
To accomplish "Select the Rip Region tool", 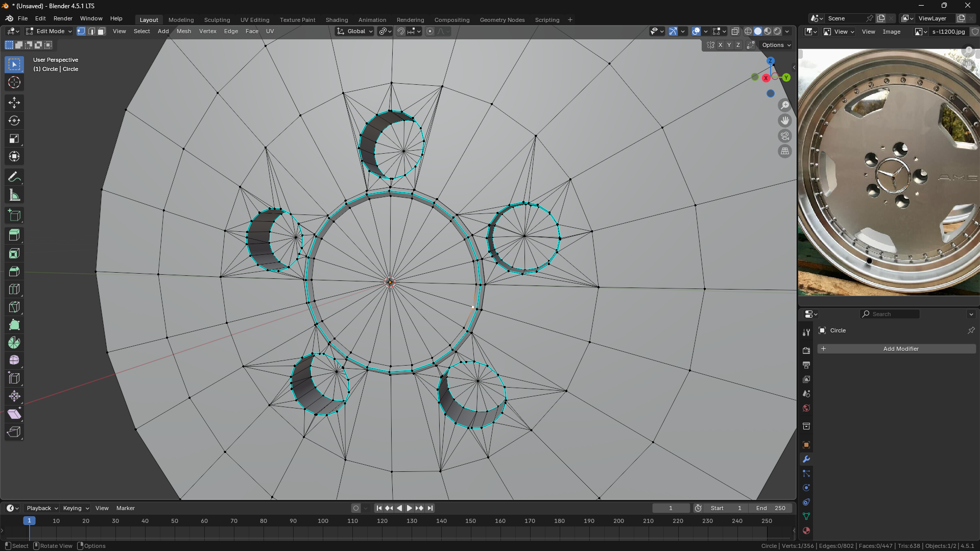I will [x=14, y=432].
